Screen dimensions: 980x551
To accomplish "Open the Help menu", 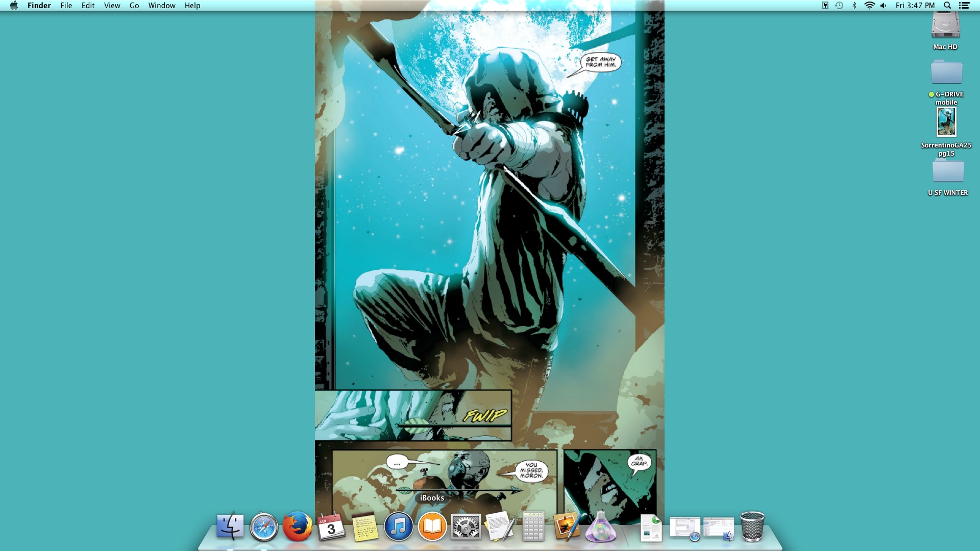I will (x=192, y=6).
